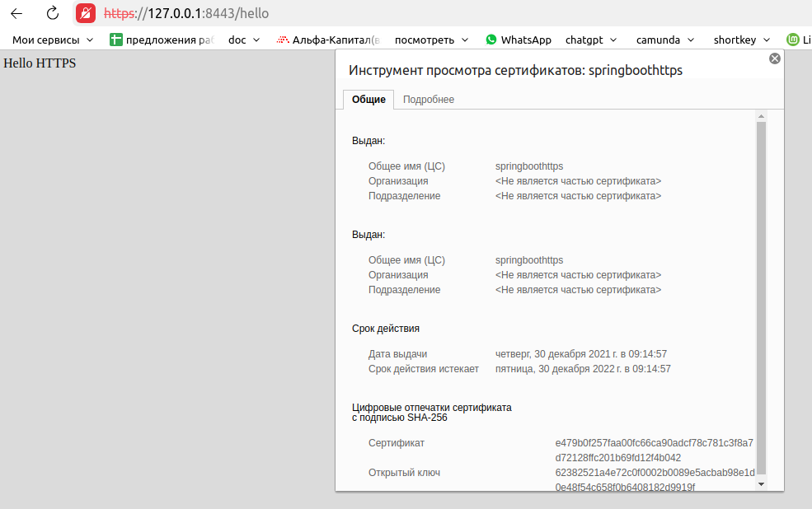Open the red insecure connection warning icon
This screenshot has height=509, width=812.
[x=86, y=13]
